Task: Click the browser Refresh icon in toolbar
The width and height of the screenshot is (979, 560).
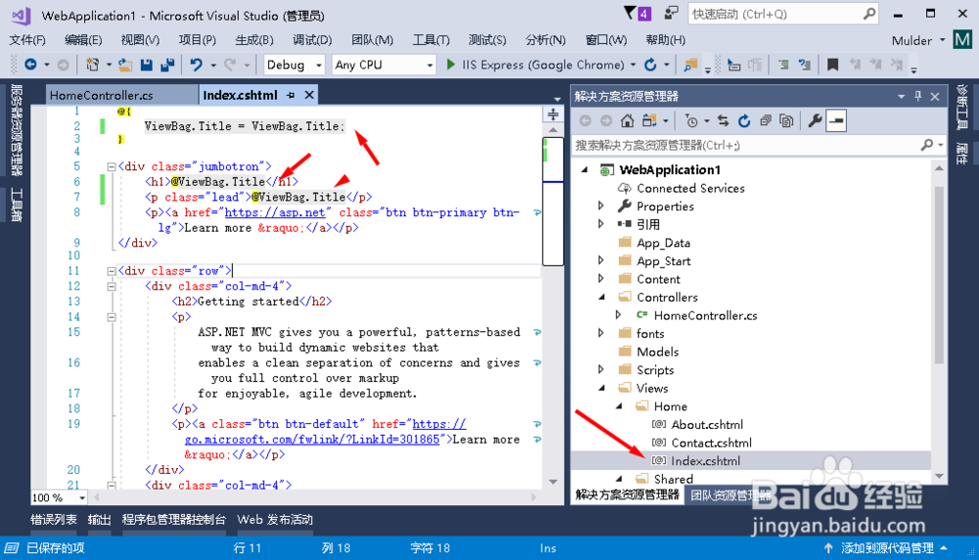Action: [x=651, y=65]
